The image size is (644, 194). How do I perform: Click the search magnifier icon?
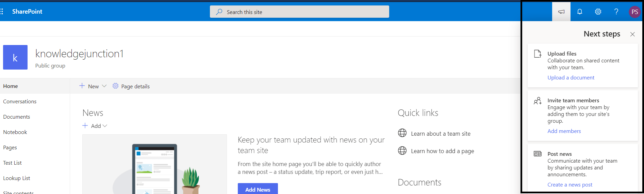click(219, 12)
